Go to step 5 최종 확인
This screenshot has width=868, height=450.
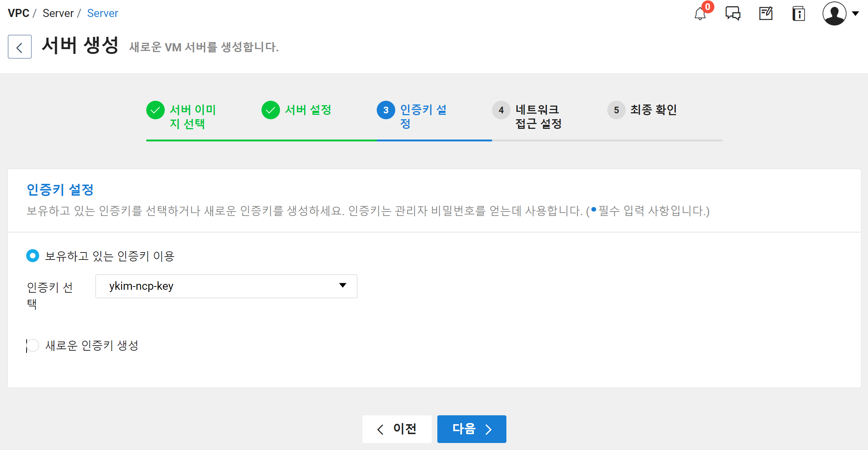coord(616,110)
